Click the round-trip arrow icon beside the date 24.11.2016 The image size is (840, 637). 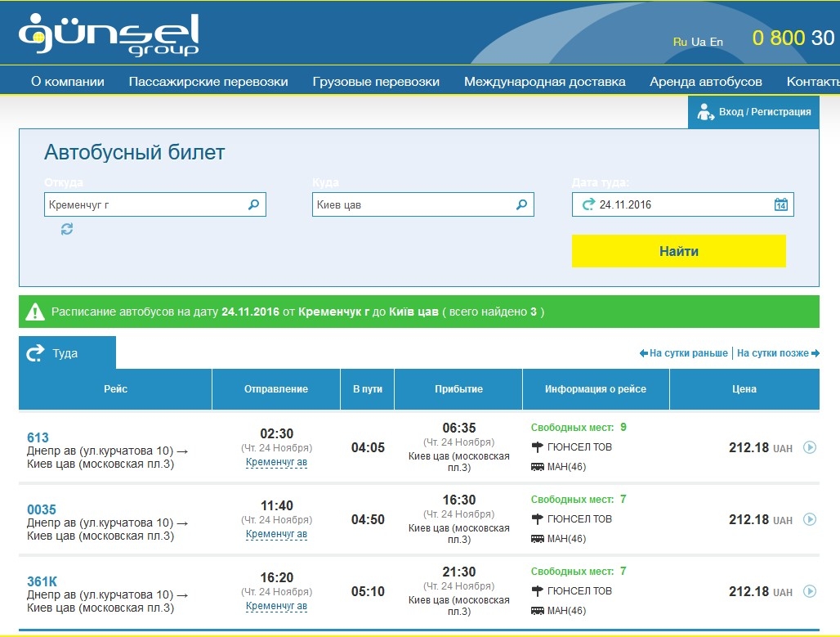tap(588, 204)
